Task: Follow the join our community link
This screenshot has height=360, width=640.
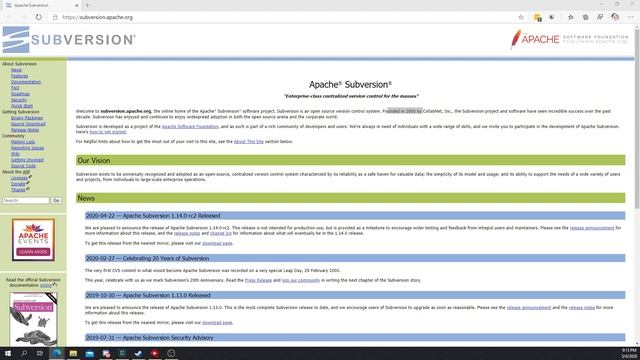Action: [301, 280]
